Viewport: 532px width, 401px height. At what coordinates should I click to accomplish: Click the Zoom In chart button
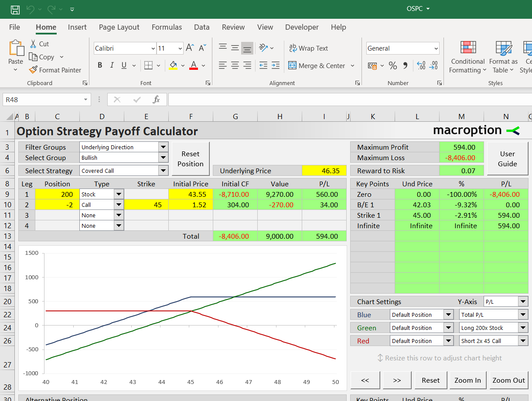467,380
